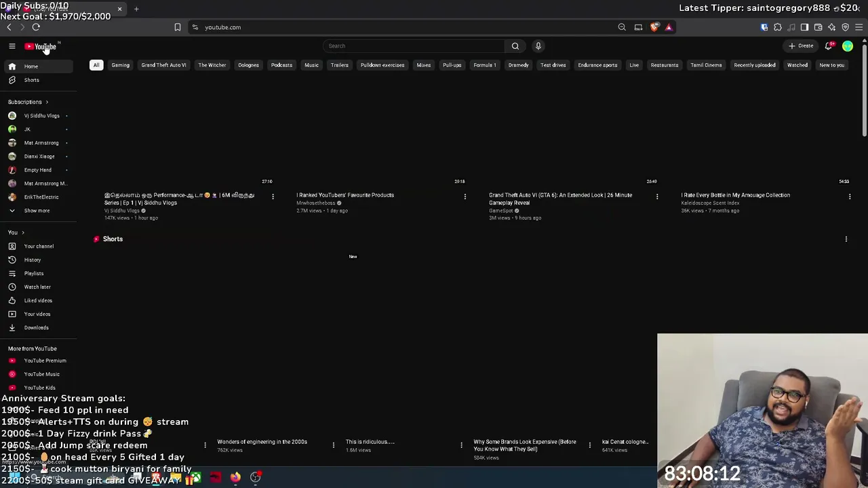Open OBS Studio from the taskbar
Viewport: 868px width, 488px height.
coord(255,478)
